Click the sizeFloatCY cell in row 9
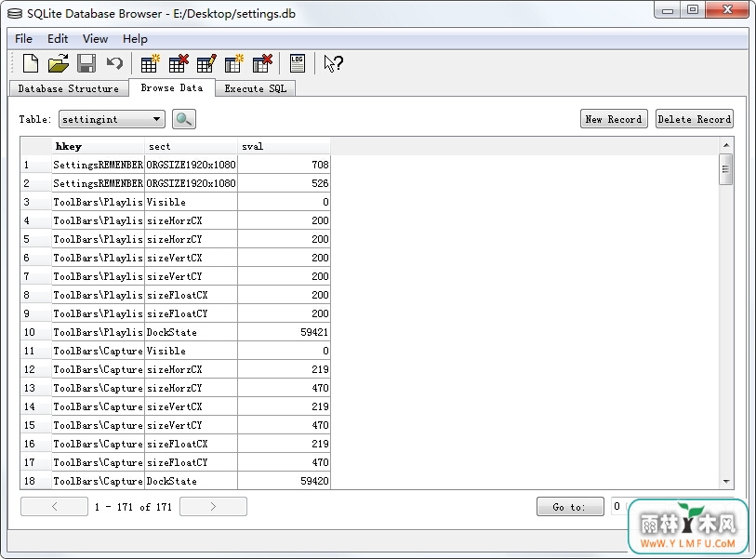Viewport: 756px width, 559px height. 191,314
